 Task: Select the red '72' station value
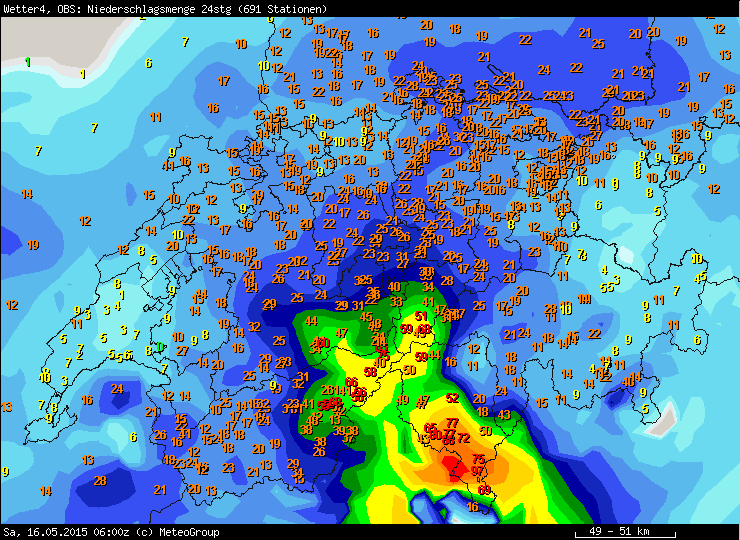coord(464,438)
